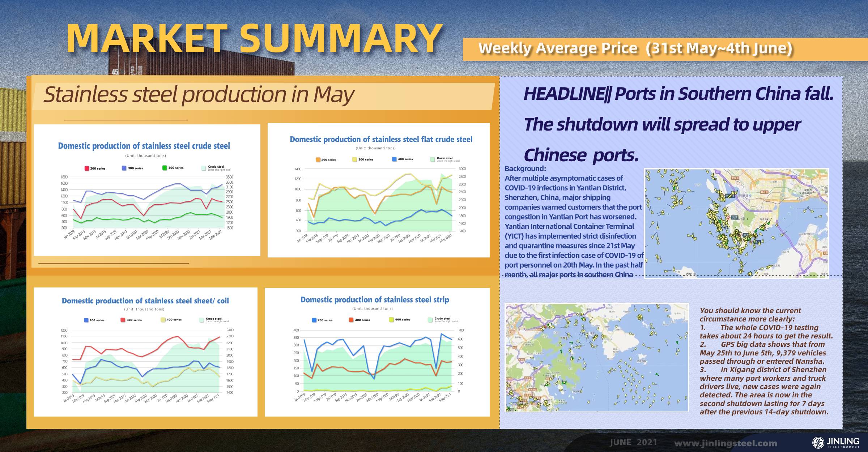Open the www.jinlingsteel.com link
Screen dimensions: 868x452
click(x=726, y=443)
